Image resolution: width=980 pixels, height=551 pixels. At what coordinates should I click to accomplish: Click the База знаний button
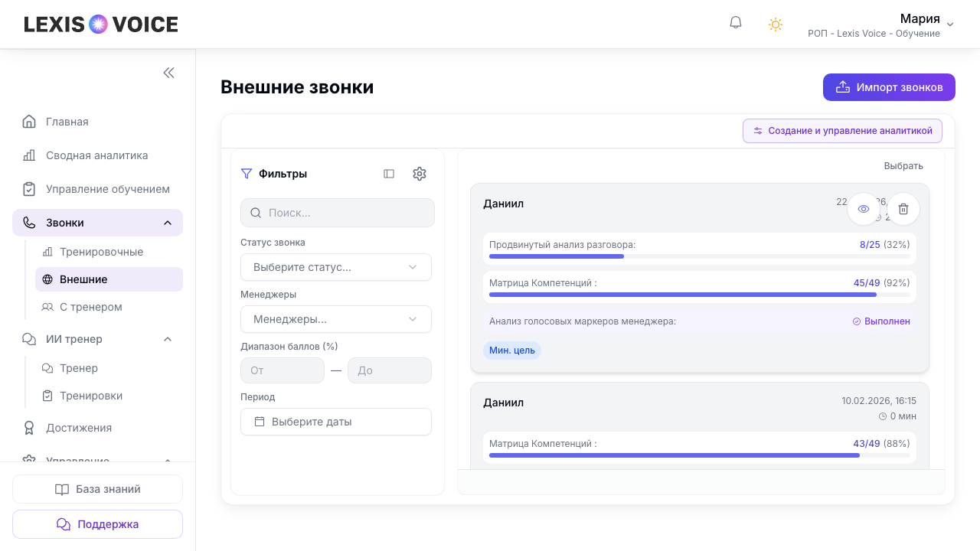(x=97, y=489)
